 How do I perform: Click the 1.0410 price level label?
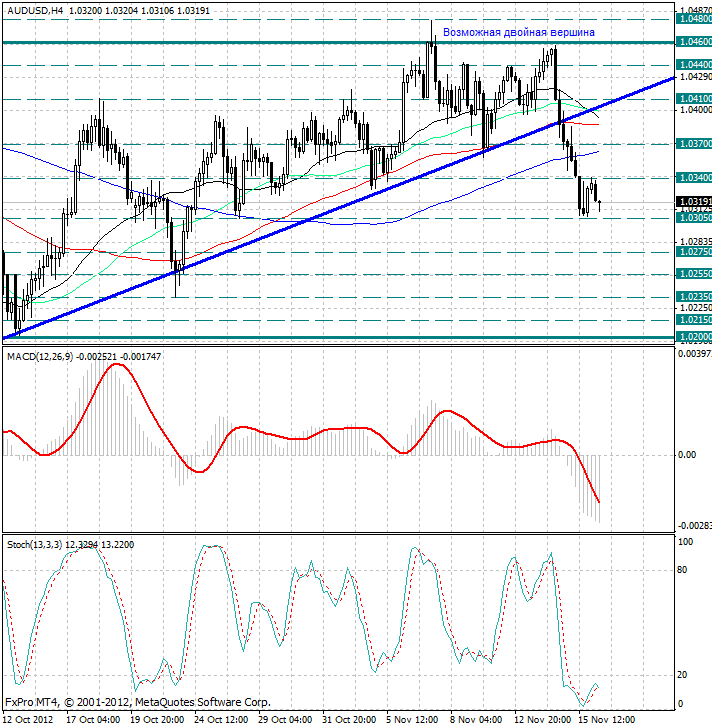tap(694, 99)
